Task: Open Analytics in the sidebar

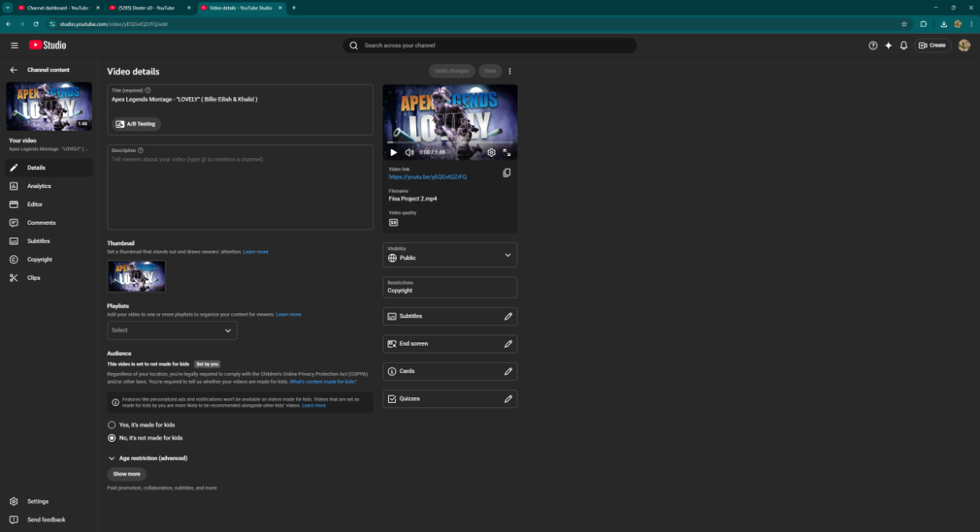Action: [39, 186]
